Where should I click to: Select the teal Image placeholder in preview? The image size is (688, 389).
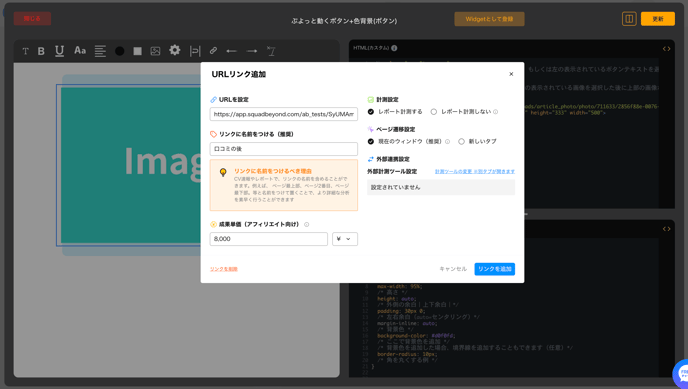(x=131, y=165)
